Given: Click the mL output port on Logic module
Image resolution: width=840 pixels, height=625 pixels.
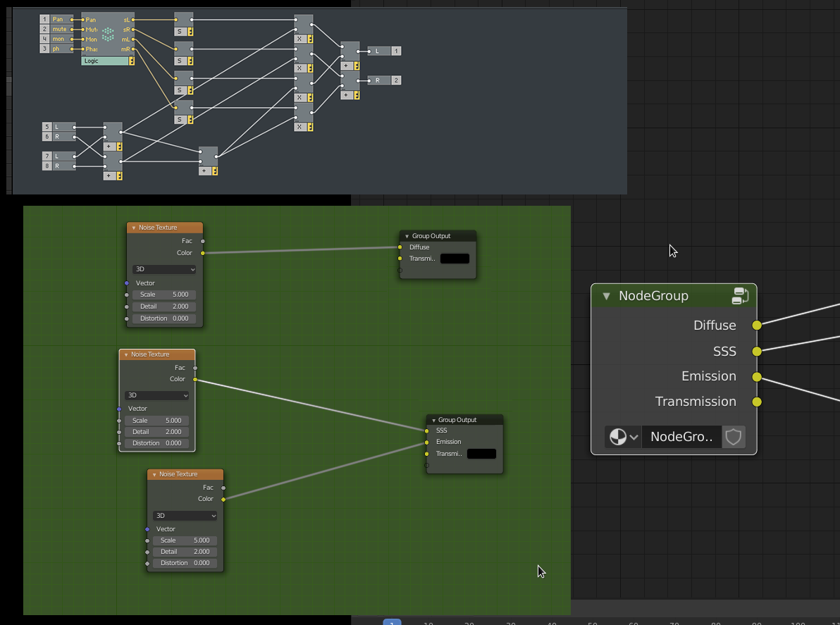Looking at the screenshot, I should pyautogui.click(x=132, y=39).
